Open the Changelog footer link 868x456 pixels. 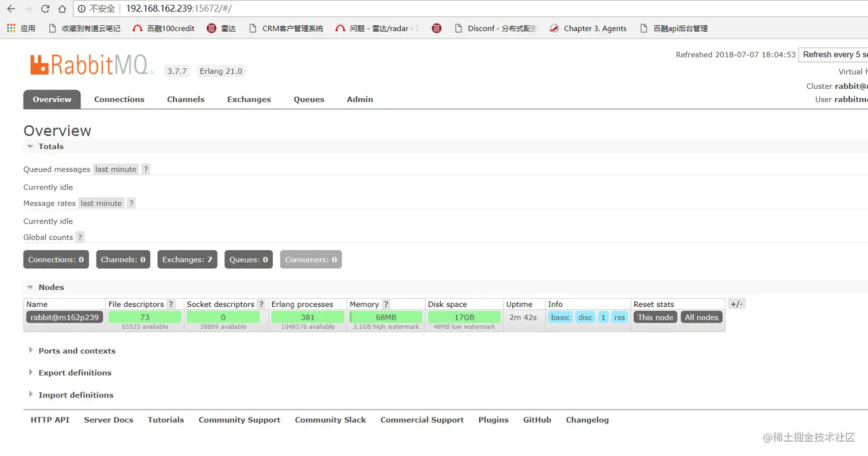tap(587, 420)
